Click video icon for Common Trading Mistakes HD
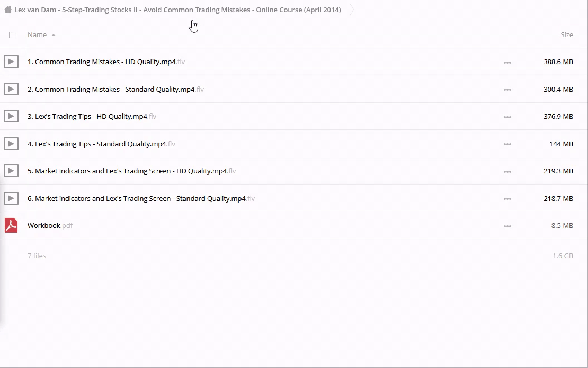This screenshot has height=368, width=588. tap(11, 62)
